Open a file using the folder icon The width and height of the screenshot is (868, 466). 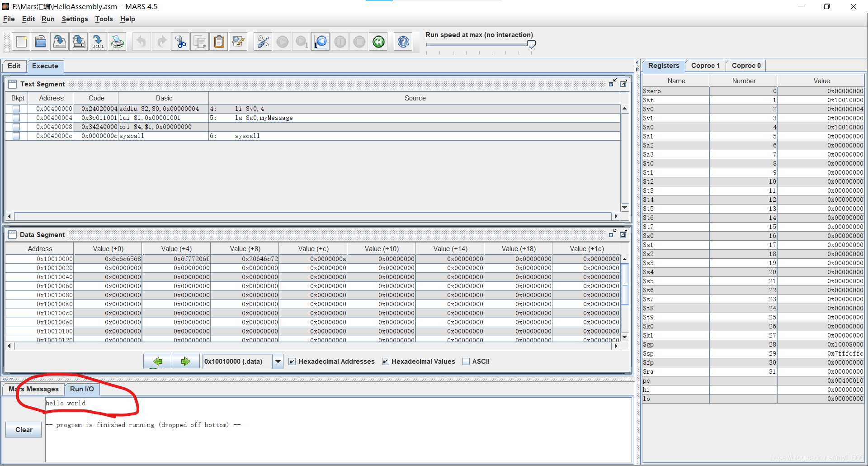(x=40, y=42)
